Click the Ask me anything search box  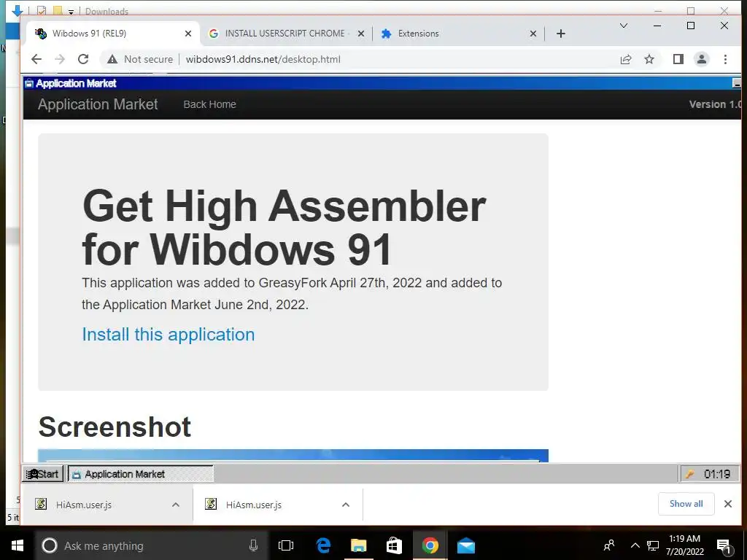coord(150,545)
